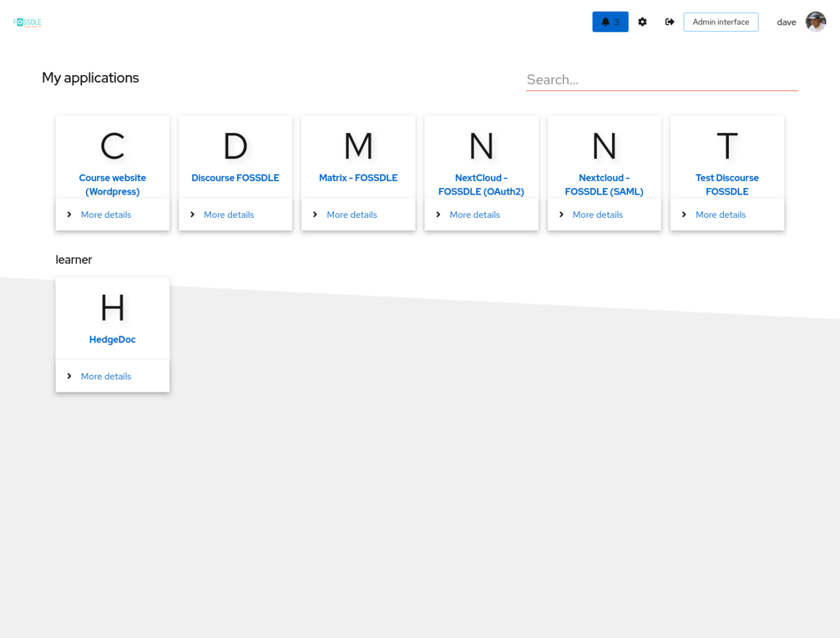Click the FOSSDLE logo
The image size is (840, 638).
click(27, 23)
